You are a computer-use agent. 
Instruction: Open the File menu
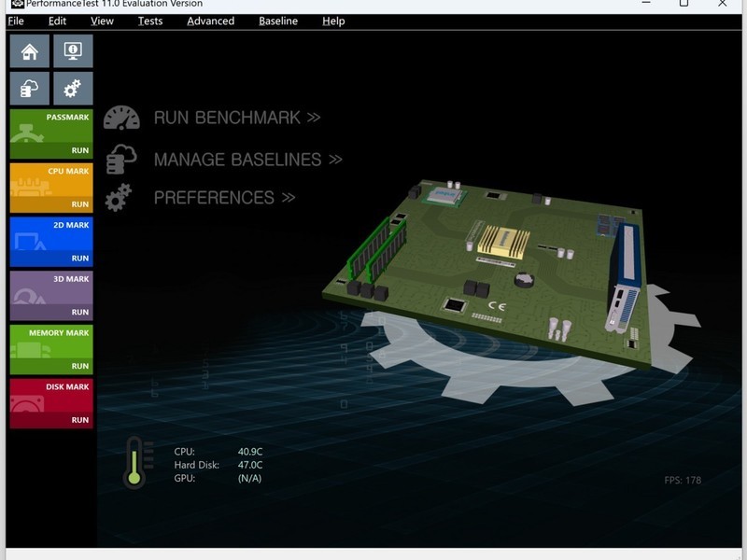coord(16,21)
